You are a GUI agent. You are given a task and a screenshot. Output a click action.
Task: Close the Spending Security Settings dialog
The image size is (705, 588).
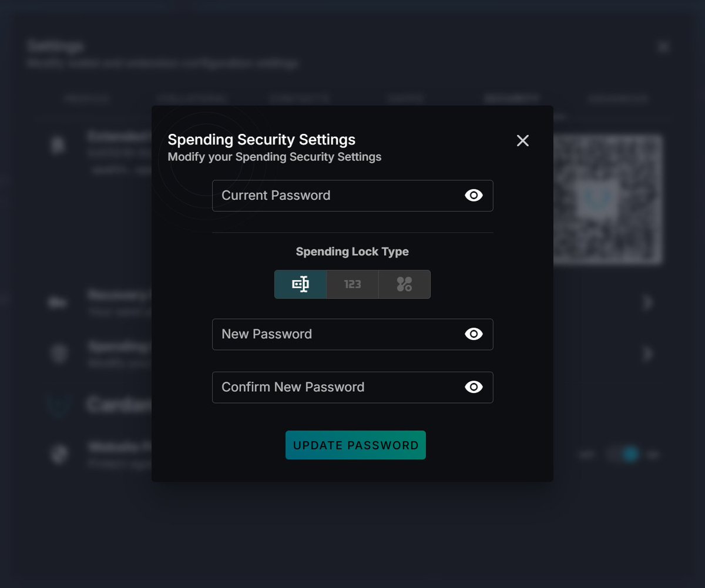(x=523, y=140)
